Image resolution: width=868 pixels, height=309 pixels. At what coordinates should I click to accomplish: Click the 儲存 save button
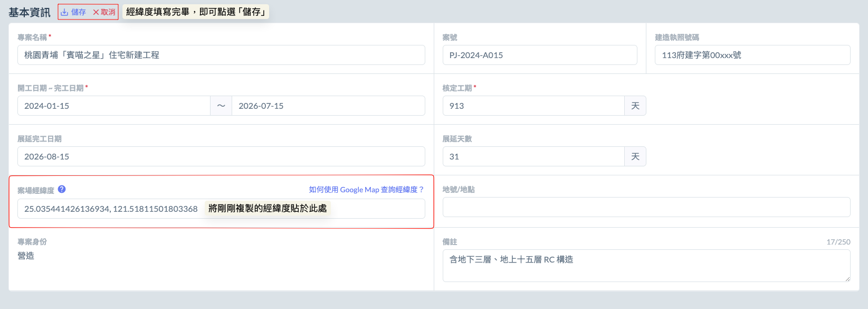tap(73, 12)
